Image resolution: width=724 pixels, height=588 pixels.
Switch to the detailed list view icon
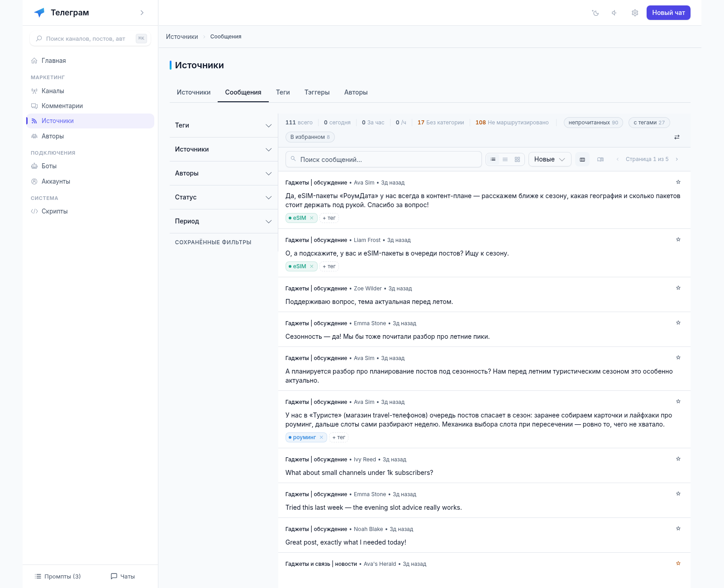[493, 159]
